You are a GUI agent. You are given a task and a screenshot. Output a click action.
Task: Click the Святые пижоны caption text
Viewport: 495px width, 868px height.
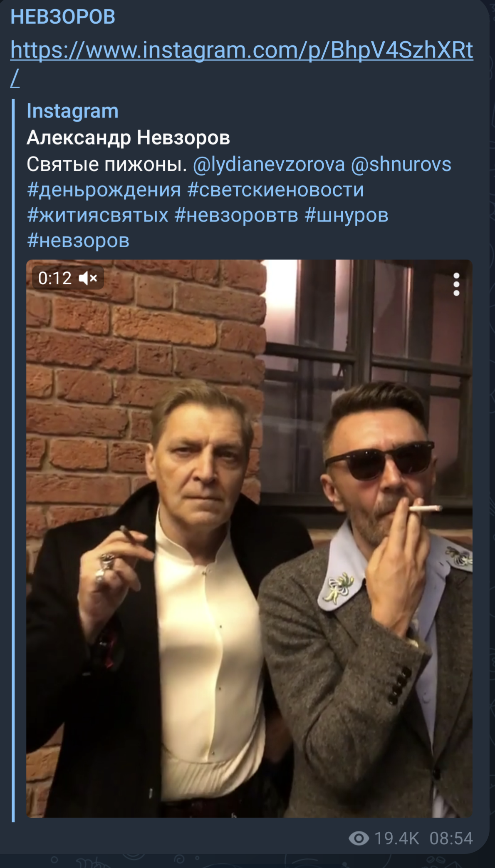tap(106, 164)
